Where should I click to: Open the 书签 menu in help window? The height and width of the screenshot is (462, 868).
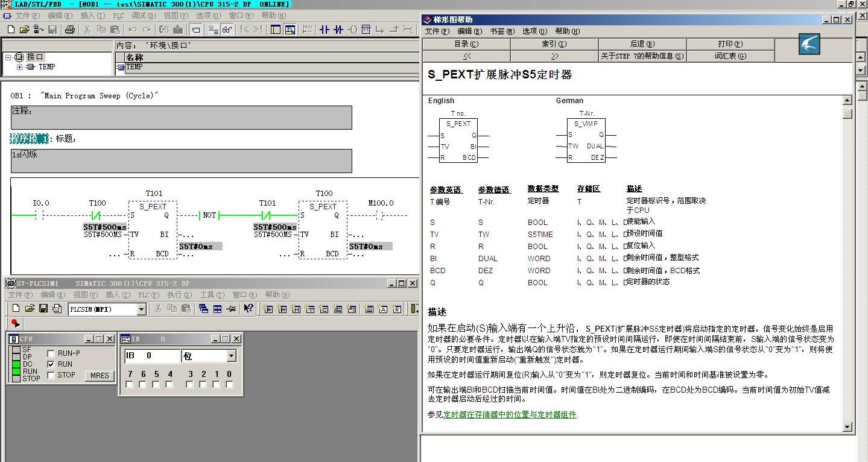[x=502, y=31]
